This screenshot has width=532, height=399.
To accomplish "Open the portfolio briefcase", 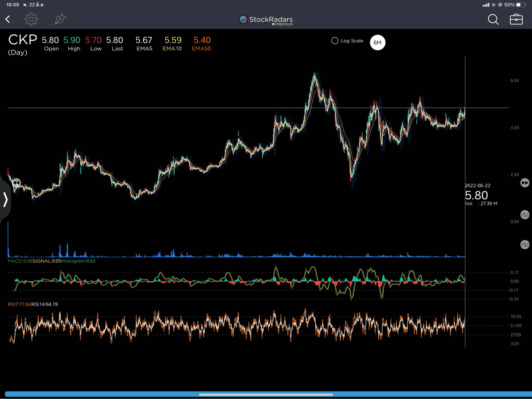I will click(516, 20).
